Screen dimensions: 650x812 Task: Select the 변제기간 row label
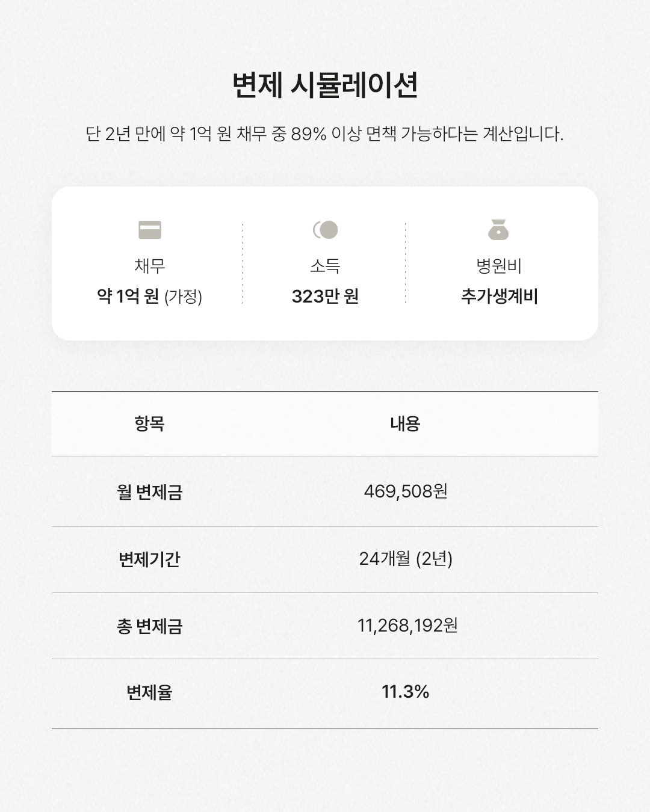pyautogui.click(x=150, y=559)
